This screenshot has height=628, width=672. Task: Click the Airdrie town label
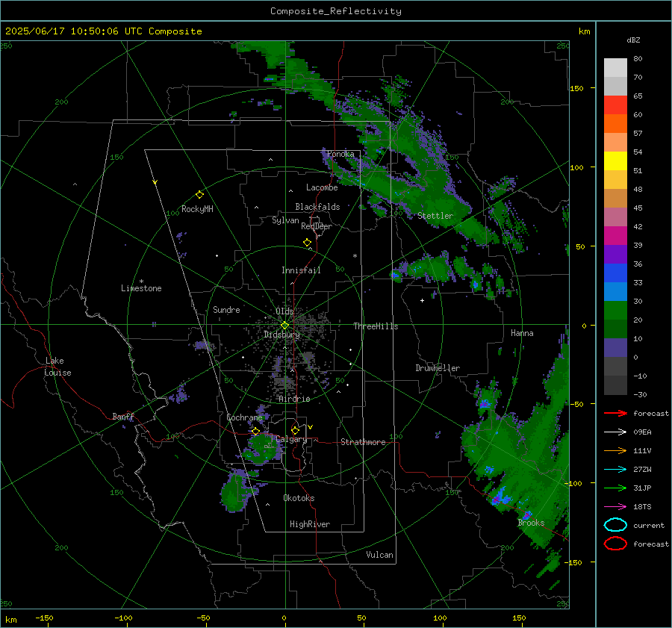tap(294, 399)
